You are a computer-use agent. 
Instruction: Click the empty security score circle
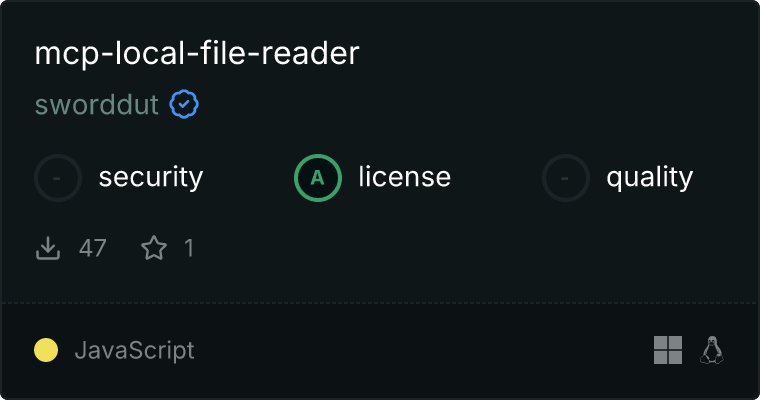coord(58,178)
